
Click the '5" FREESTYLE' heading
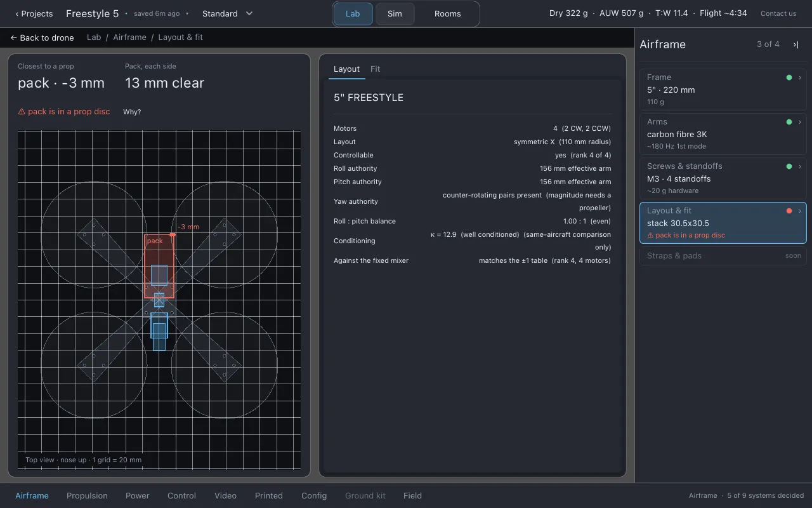point(369,98)
